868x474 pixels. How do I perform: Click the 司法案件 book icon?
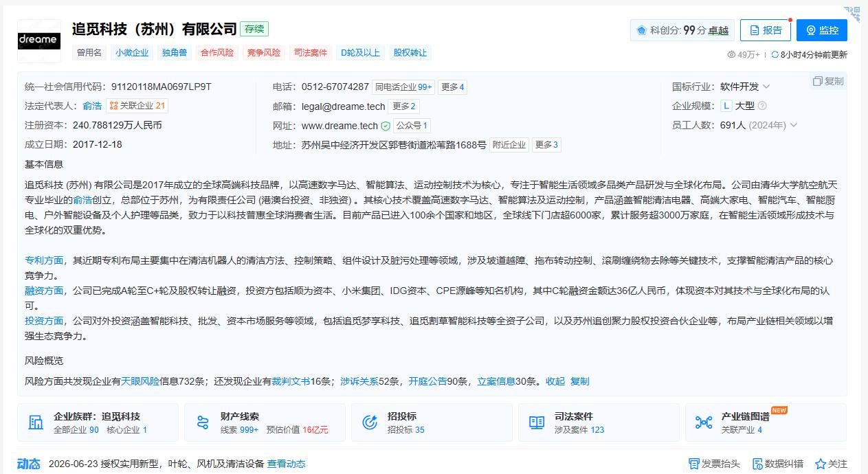coord(537,422)
